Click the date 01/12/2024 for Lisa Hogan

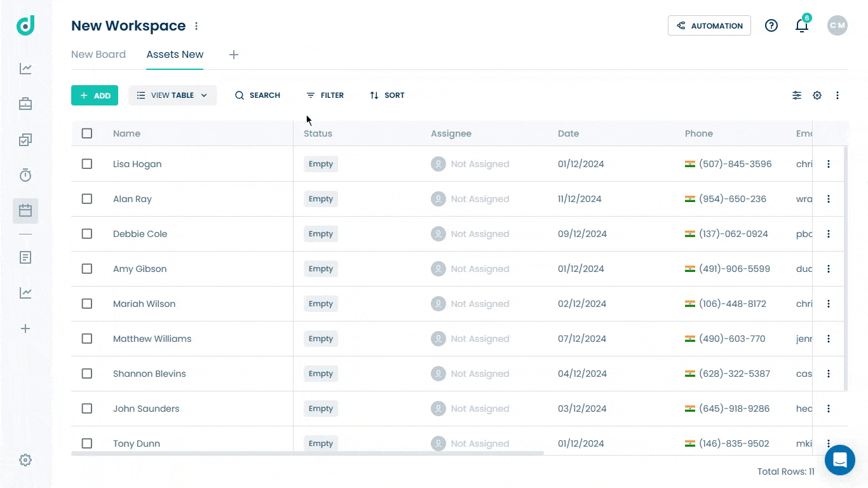tap(581, 164)
